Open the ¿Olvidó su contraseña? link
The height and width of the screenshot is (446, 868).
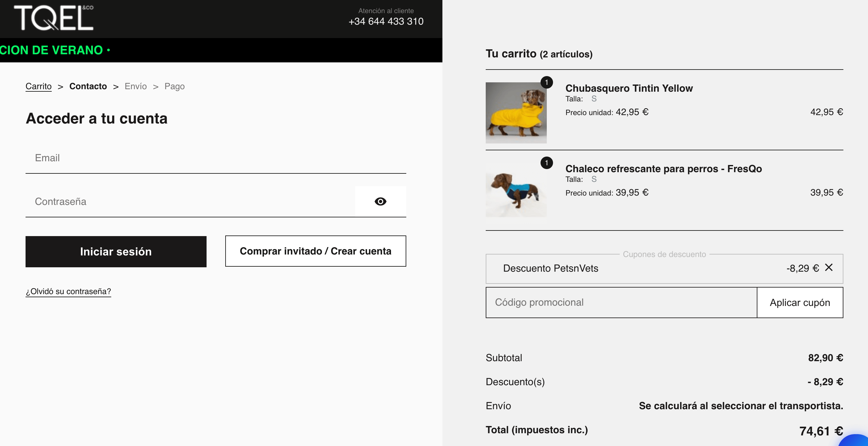[69, 292]
